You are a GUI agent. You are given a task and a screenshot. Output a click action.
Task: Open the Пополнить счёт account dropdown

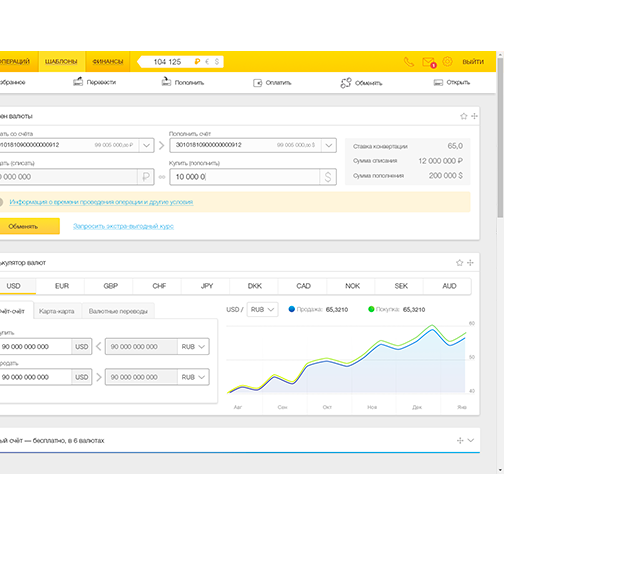point(327,145)
